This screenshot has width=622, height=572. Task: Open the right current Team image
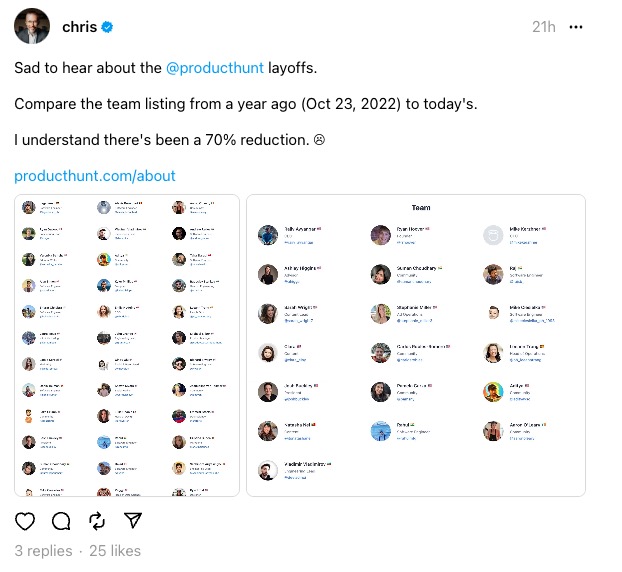[415, 345]
